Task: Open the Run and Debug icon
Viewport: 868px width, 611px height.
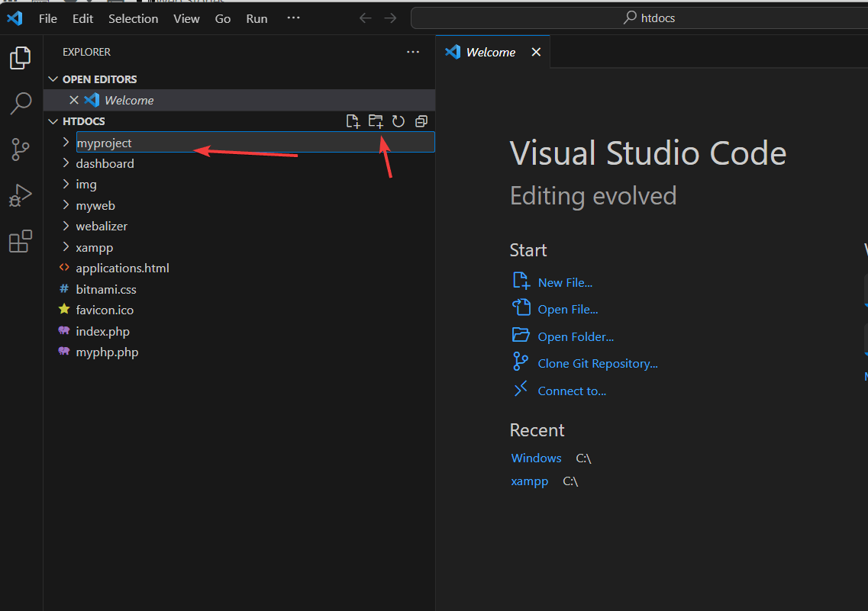Action: (21, 195)
